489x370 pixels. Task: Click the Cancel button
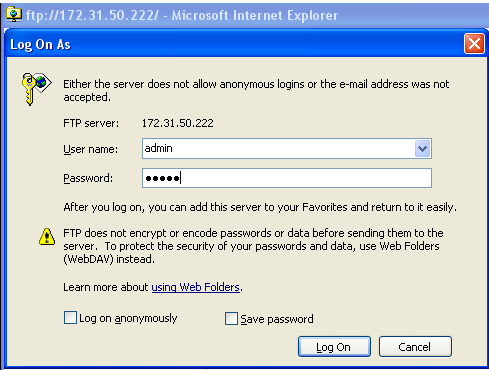click(x=415, y=347)
